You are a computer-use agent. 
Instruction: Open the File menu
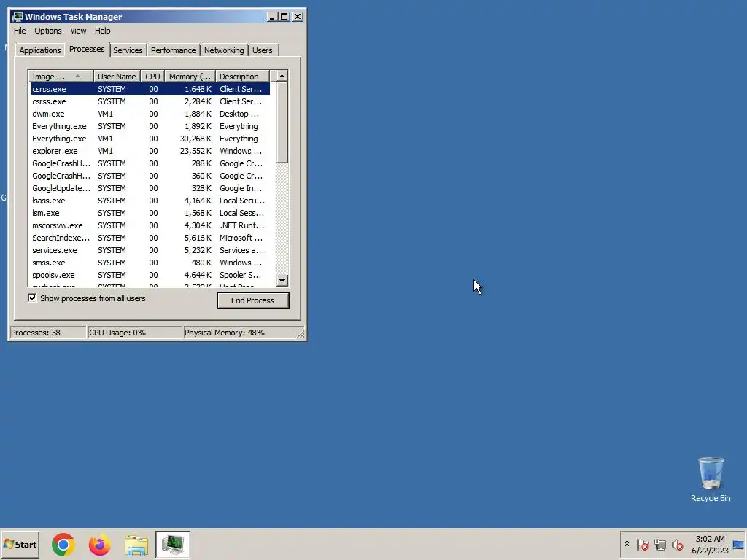[x=20, y=31]
